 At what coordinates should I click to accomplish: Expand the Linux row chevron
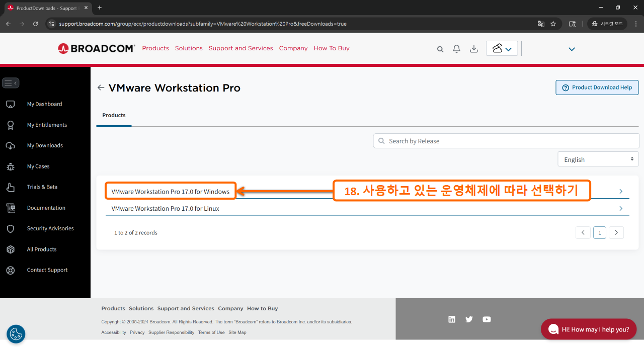click(621, 208)
